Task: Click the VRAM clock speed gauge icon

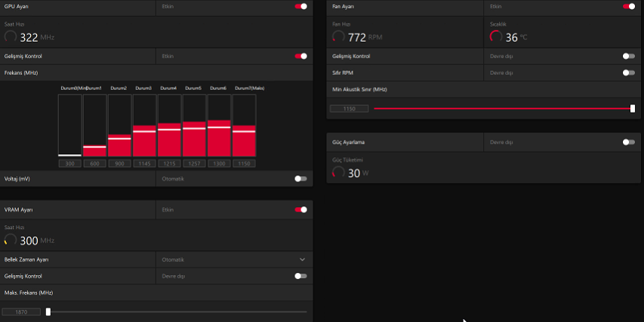Action: (11, 240)
